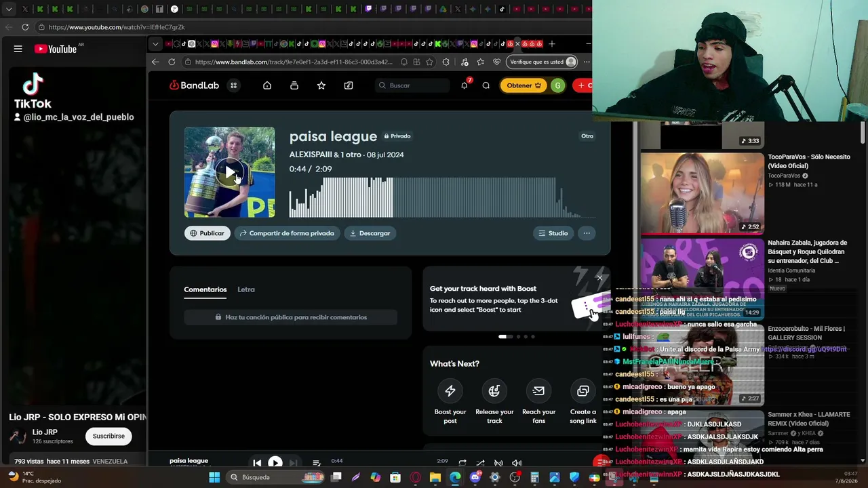868x488 pixels.
Task: Toggle the crossed-out signal icon in player
Action: pyautogui.click(x=498, y=463)
